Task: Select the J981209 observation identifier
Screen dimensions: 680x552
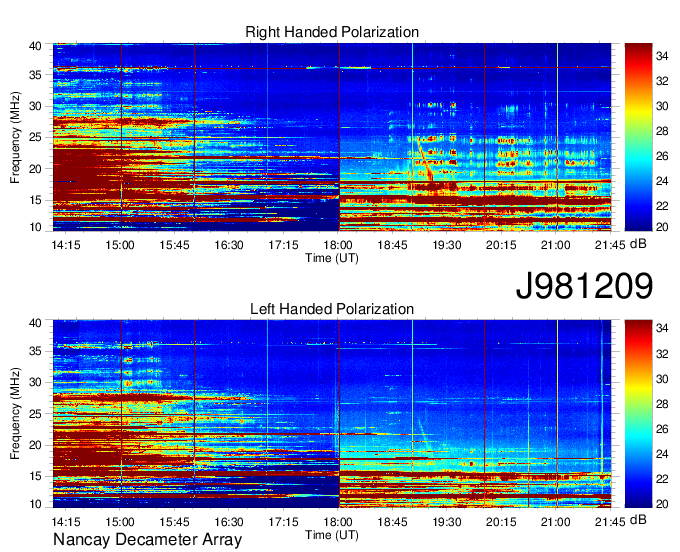Action: (584, 285)
